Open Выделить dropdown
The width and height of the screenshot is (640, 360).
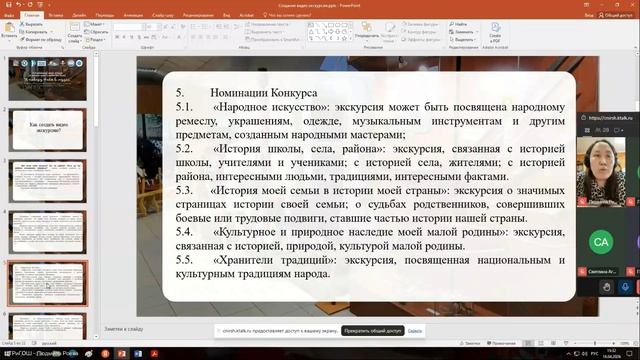point(463,40)
